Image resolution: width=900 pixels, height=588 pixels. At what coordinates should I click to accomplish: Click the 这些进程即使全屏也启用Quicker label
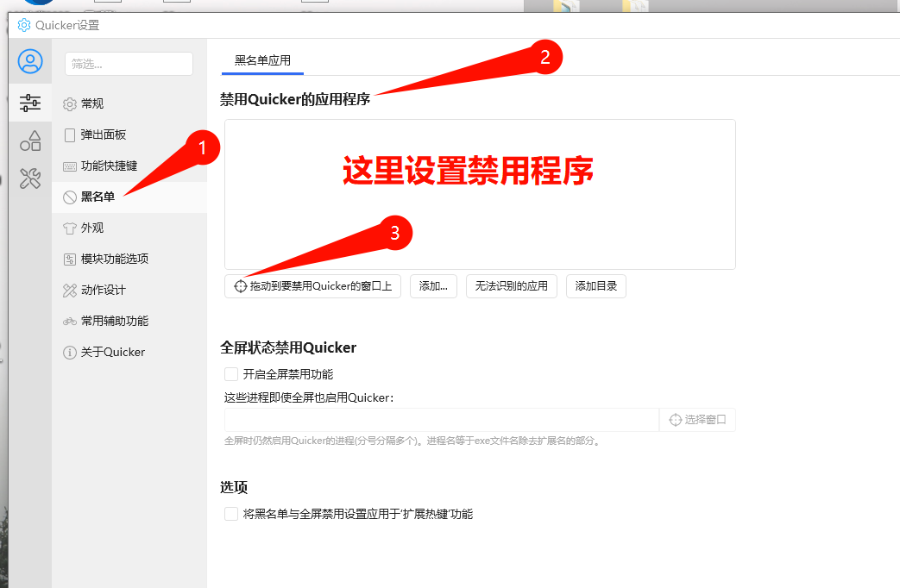pyautogui.click(x=309, y=397)
